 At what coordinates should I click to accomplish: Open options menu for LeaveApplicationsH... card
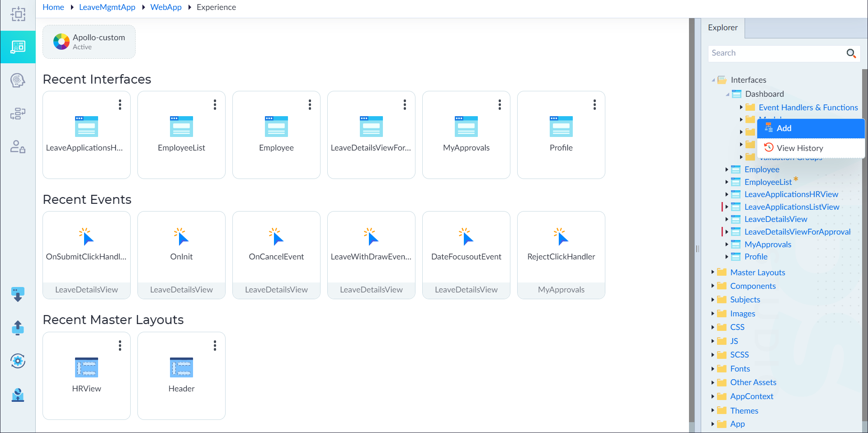(120, 105)
